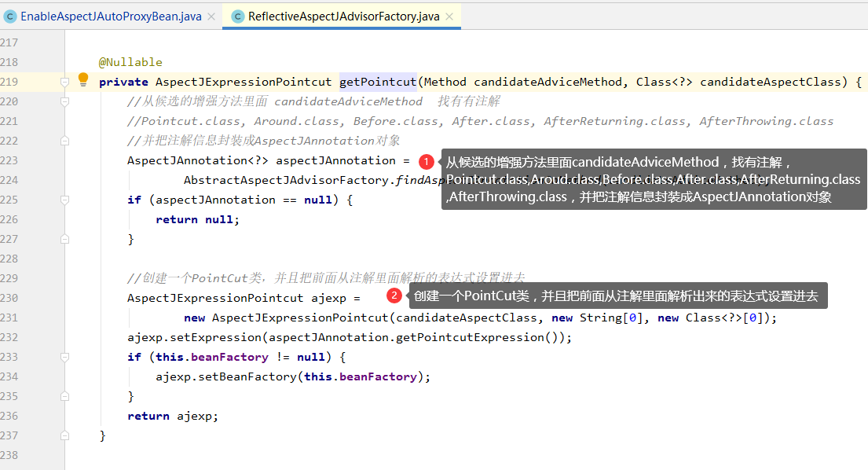Click line number 219 in the gutter
868x470 pixels.
point(9,82)
